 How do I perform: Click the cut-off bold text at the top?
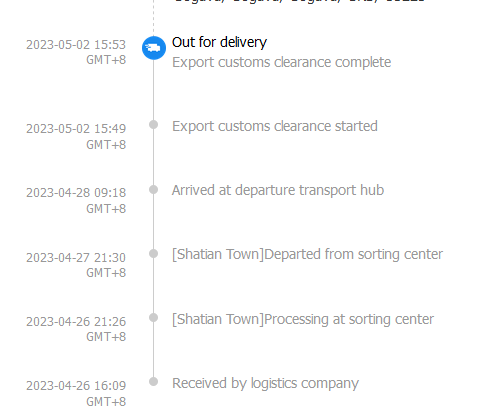(299, 1)
